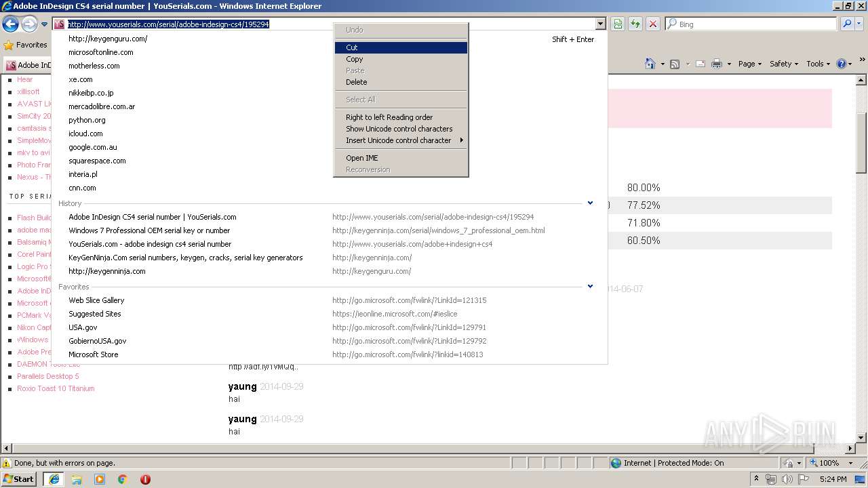Click the Print icon
The image size is (868, 488).
717,64
